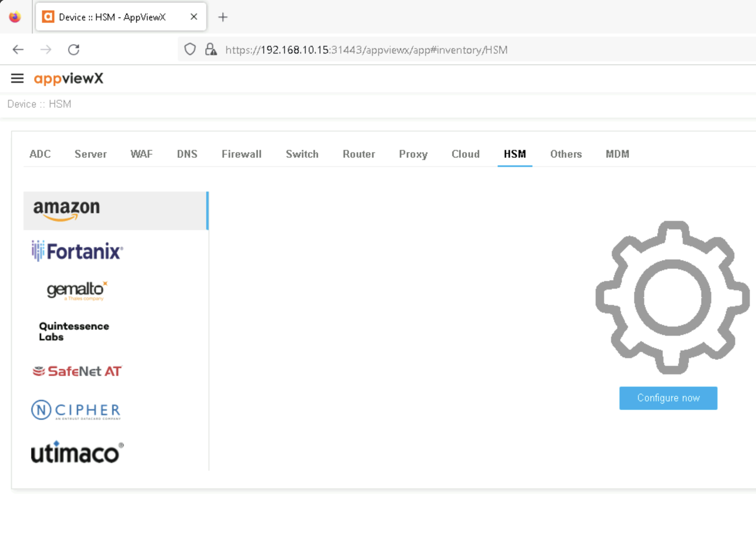
Task: Select the Utimaco vendor logo
Action: [77, 452]
